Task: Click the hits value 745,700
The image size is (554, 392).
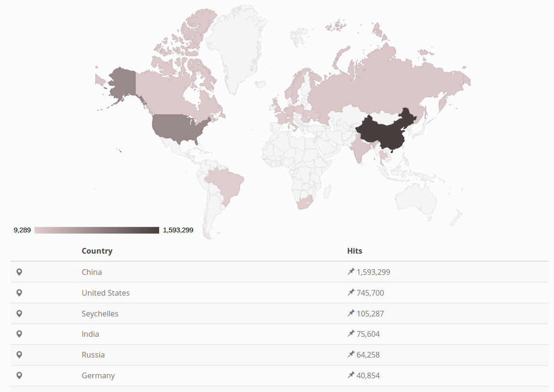Action: (x=370, y=293)
